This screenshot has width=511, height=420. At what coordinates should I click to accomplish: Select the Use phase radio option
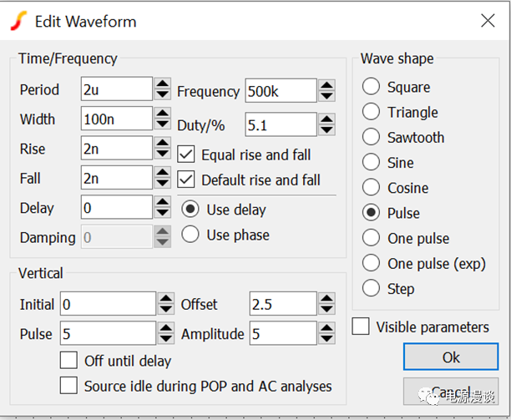coord(190,235)
